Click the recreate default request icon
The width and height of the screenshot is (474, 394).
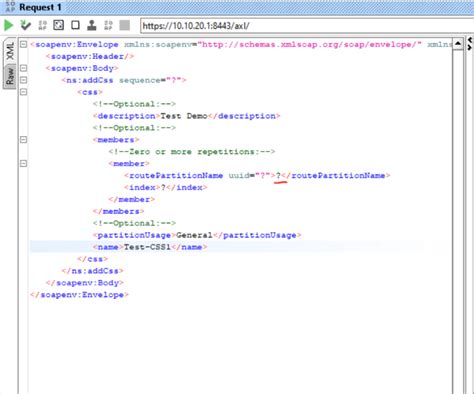[59, 25]
